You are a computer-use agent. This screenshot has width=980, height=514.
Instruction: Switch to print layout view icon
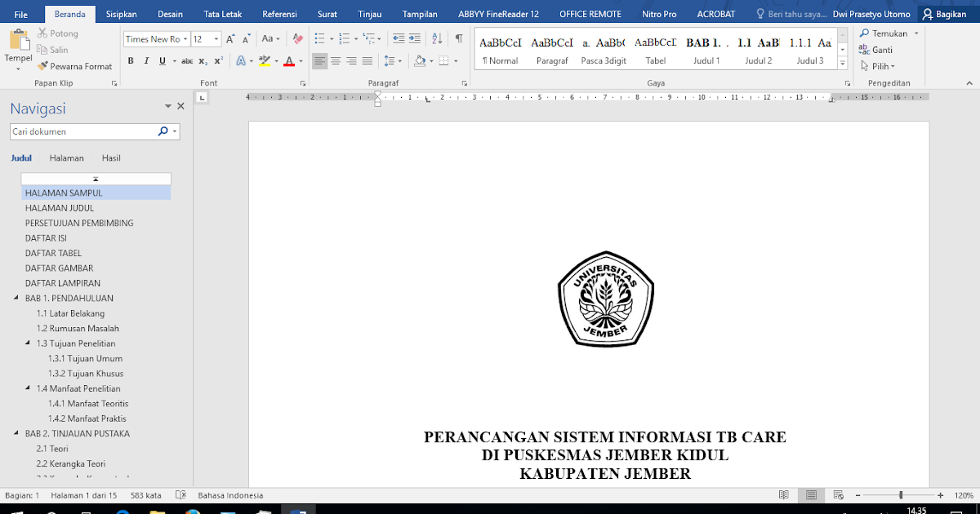[811, 495]
